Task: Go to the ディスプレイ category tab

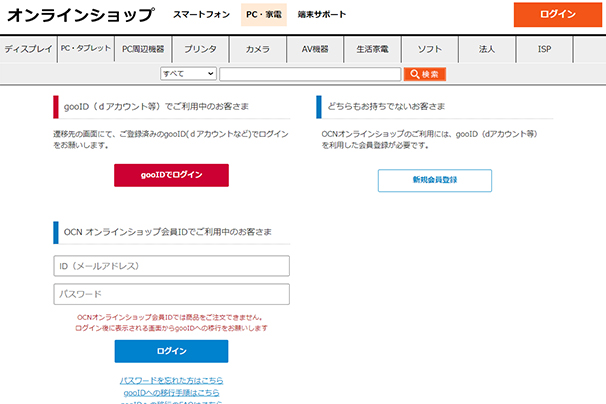Action: point(28,49)
